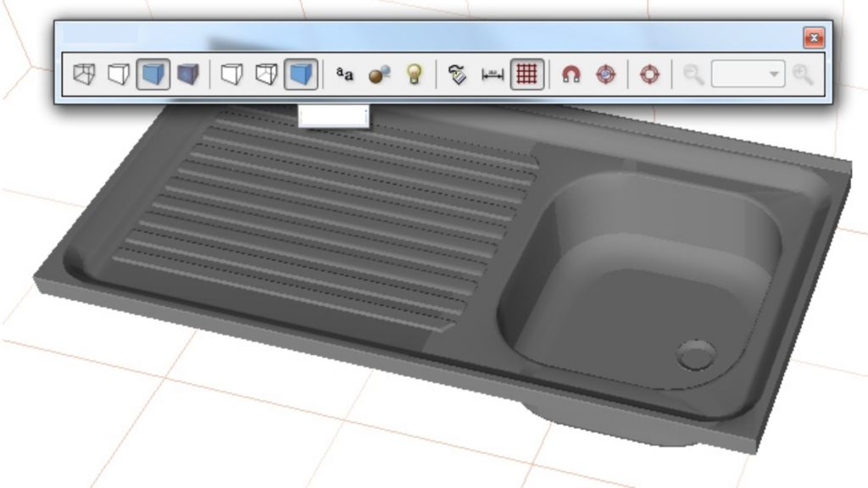Open the materials sphere tool
The image size is (868, 488).
tap(379, 75)
